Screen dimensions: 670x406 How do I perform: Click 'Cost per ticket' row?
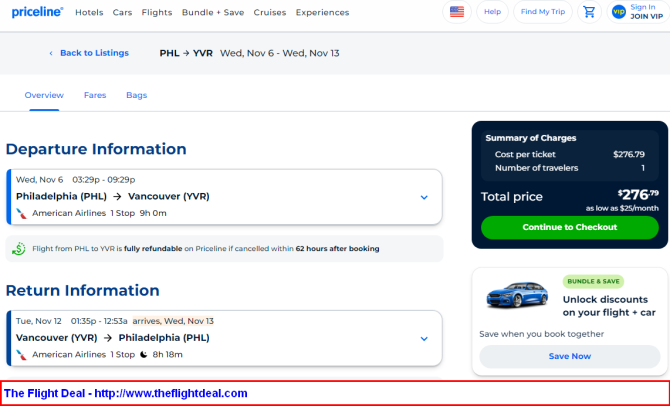point(570,154)
